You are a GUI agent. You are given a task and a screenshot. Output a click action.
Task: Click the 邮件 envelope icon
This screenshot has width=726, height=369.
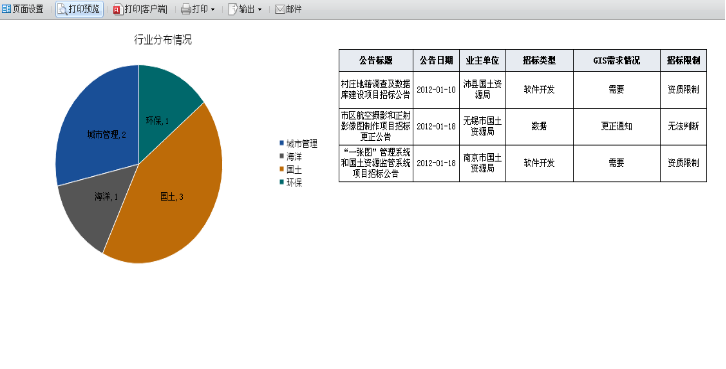coord(280,9)
